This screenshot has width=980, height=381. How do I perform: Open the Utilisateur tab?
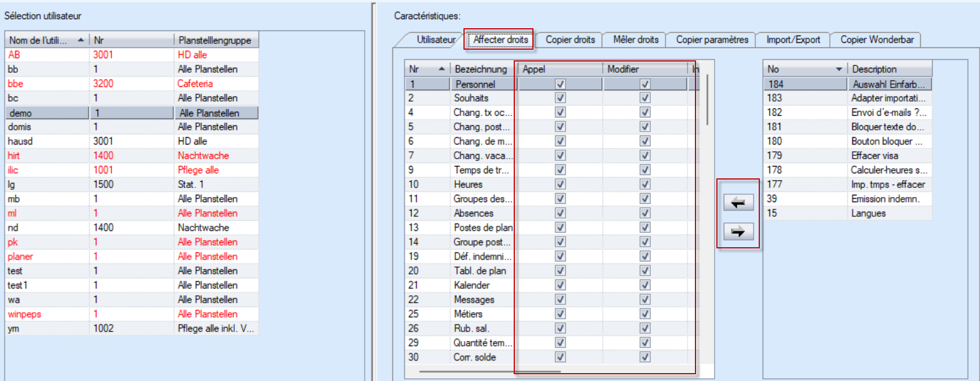(435, 40)
